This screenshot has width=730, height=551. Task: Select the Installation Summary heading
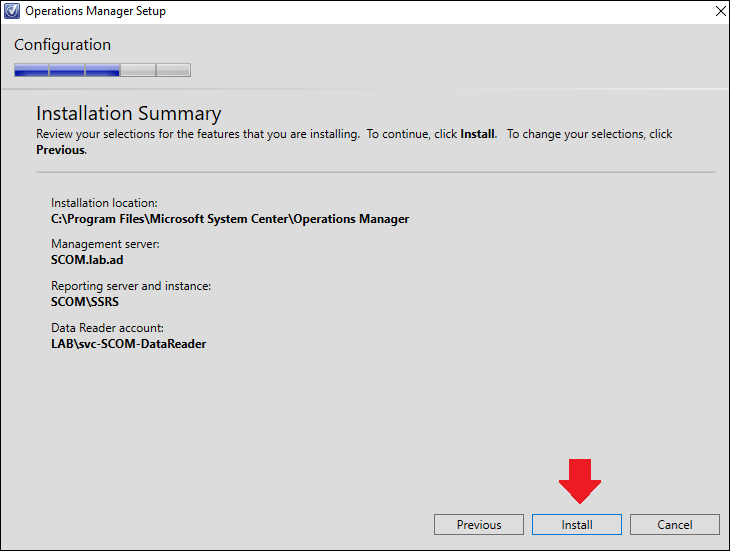point(129,114)
